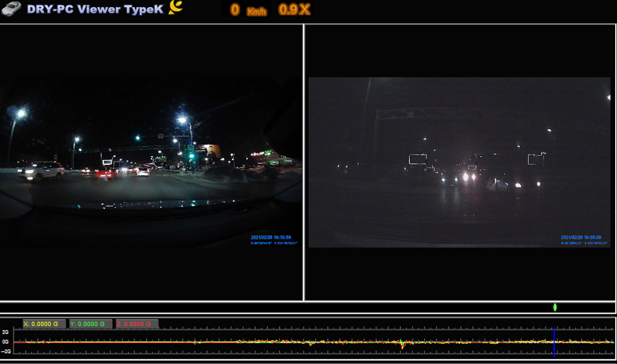The width and height of the screenshot is (617, 364).
Task: Click the Z: 0.0000 G value label
Action: (x=137, y=324)
